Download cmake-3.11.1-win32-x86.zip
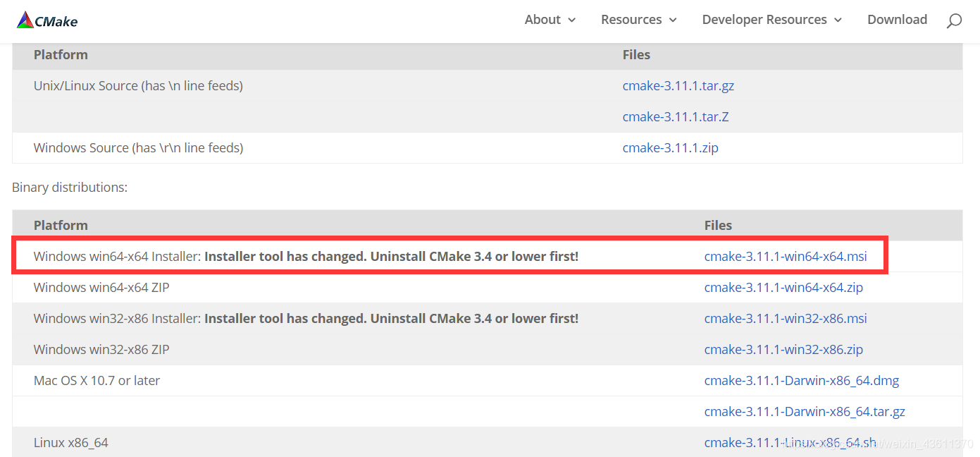The height and width of the screenshot is (457, 980). click(x=783, y=350)
